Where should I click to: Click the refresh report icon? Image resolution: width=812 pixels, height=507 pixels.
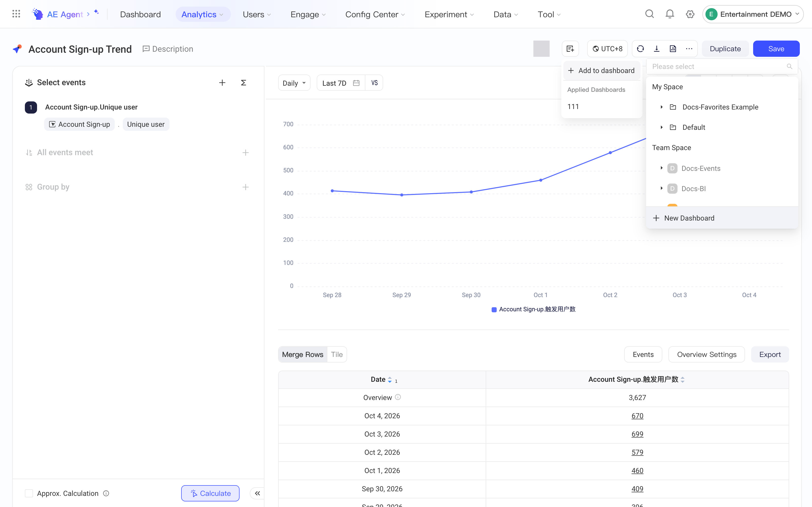pyautogui.click(x=640, y=49)
